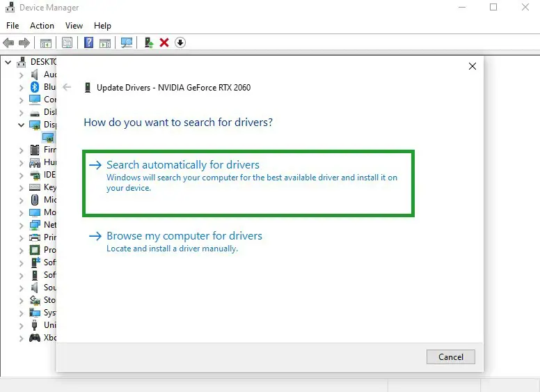540x392 pixels.
Task: Scan for hardware changes monitor icon
Action: tap(127, 42)
